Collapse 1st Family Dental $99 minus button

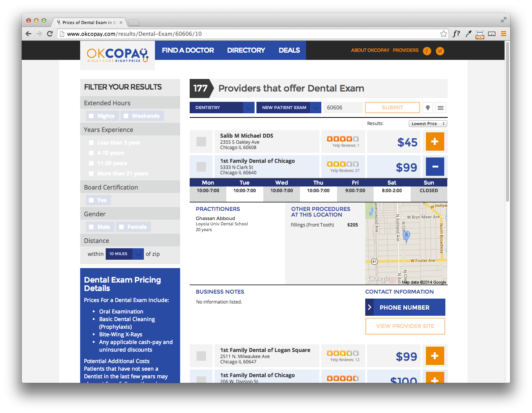tap(435, 167)
